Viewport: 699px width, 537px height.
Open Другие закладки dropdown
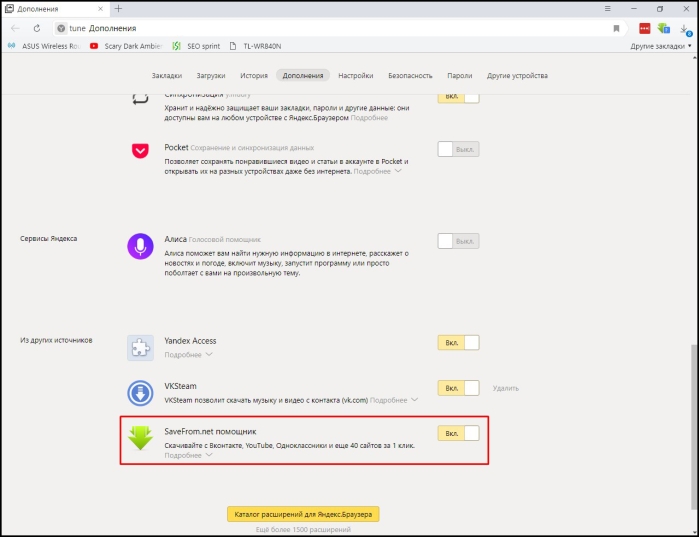click(661, 46)
